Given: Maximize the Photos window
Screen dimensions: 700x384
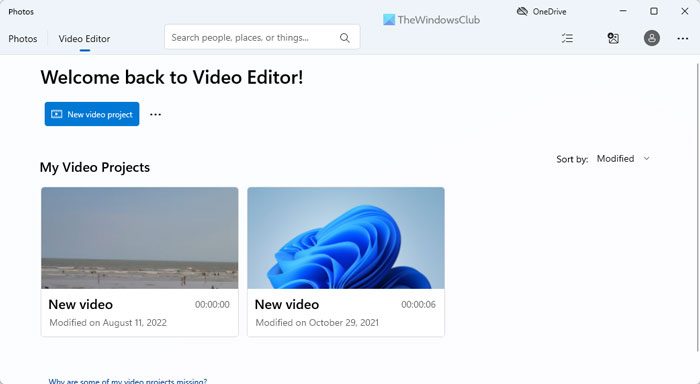Looking at the screenshot, I should click(x=654, y=11).
